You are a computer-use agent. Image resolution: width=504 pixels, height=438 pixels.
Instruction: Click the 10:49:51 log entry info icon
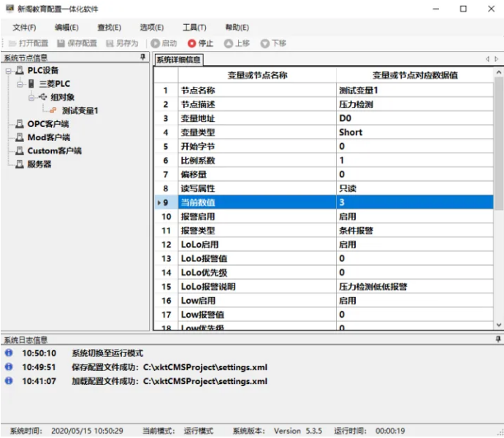(x=9, y=366)
